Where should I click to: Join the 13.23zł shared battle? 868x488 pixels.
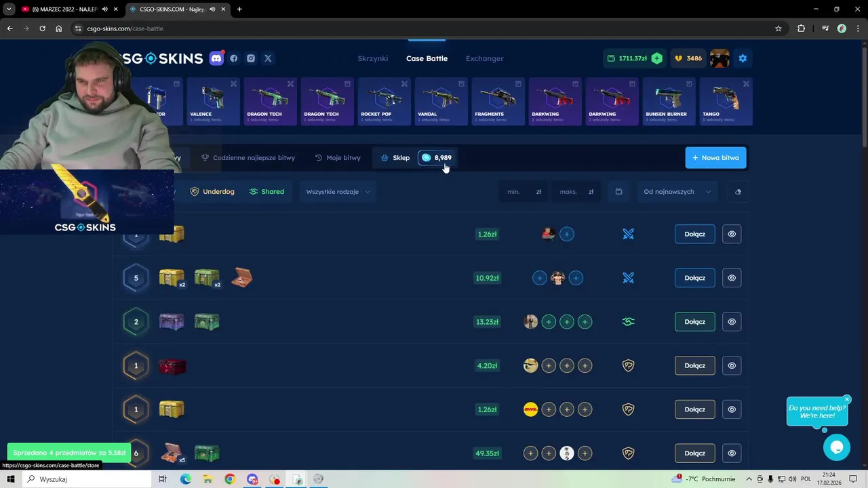[694, 322]
